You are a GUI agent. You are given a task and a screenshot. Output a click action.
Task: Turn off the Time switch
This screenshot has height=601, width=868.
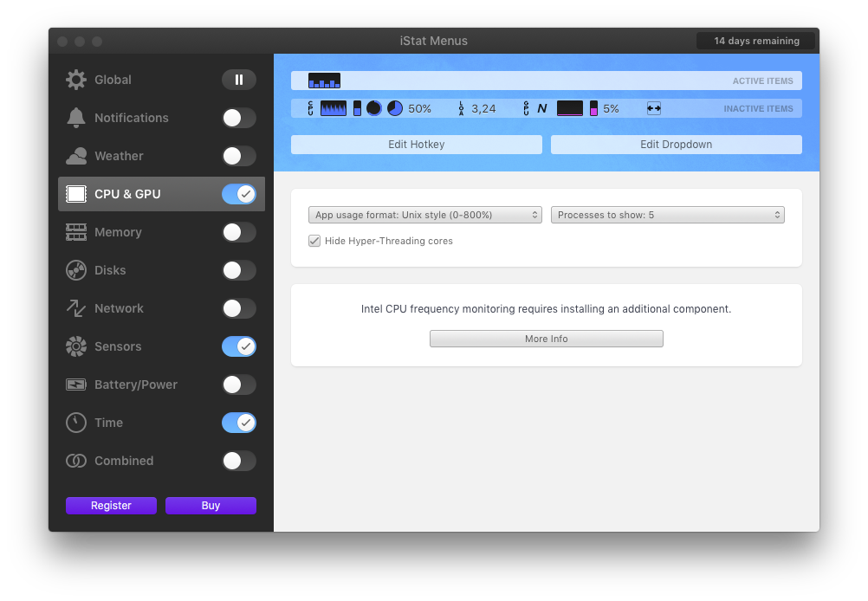(x=239, y=423)
